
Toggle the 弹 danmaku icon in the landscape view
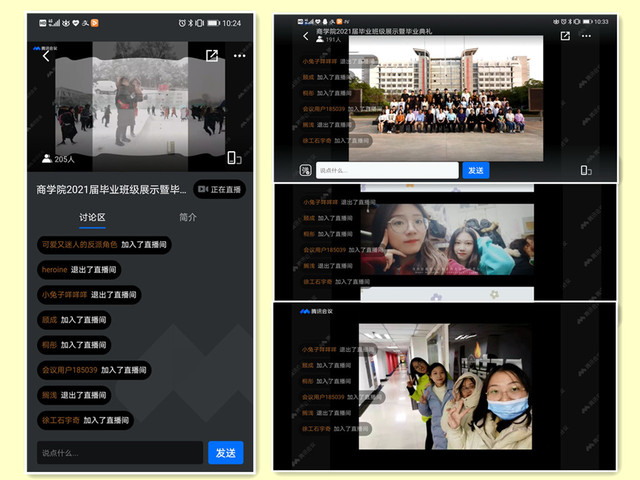pos(305,170)
